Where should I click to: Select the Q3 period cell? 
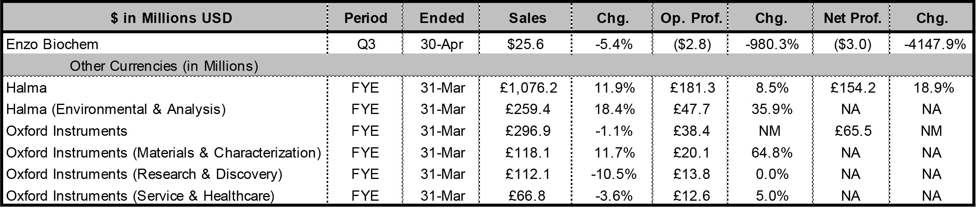click(x=366, y=44)
